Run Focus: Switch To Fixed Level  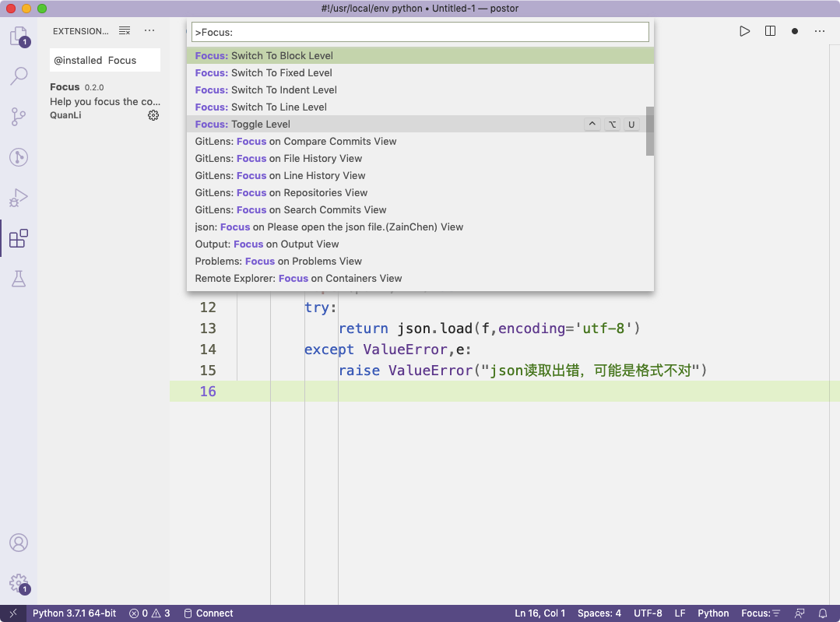click(x=420, y=73)
